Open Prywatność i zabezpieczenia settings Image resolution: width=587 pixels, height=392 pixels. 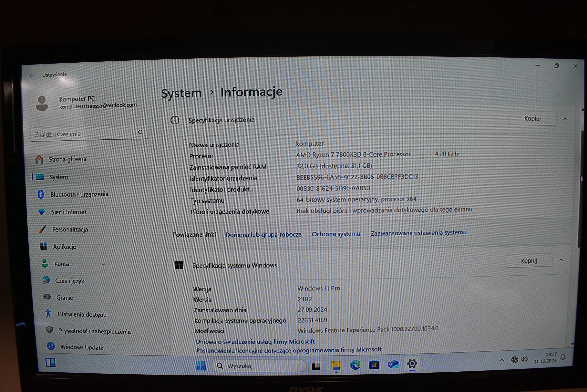[94, 331]
